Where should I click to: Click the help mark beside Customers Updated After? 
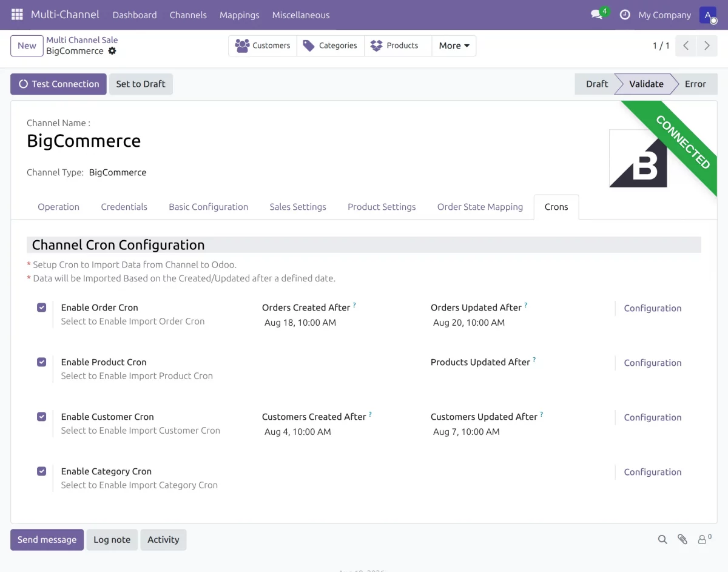pos(542,414)
